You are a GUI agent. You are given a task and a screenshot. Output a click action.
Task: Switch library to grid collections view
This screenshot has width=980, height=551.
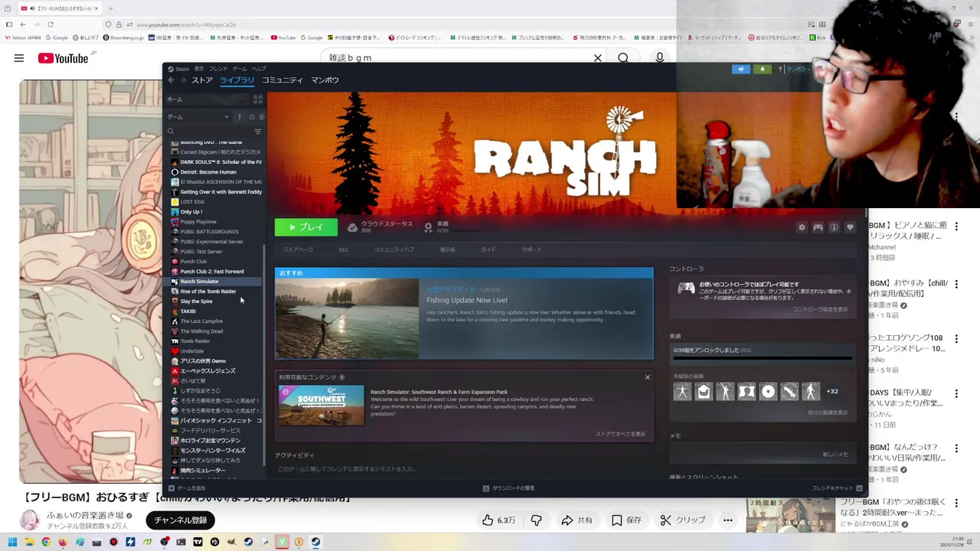[258, 99]
